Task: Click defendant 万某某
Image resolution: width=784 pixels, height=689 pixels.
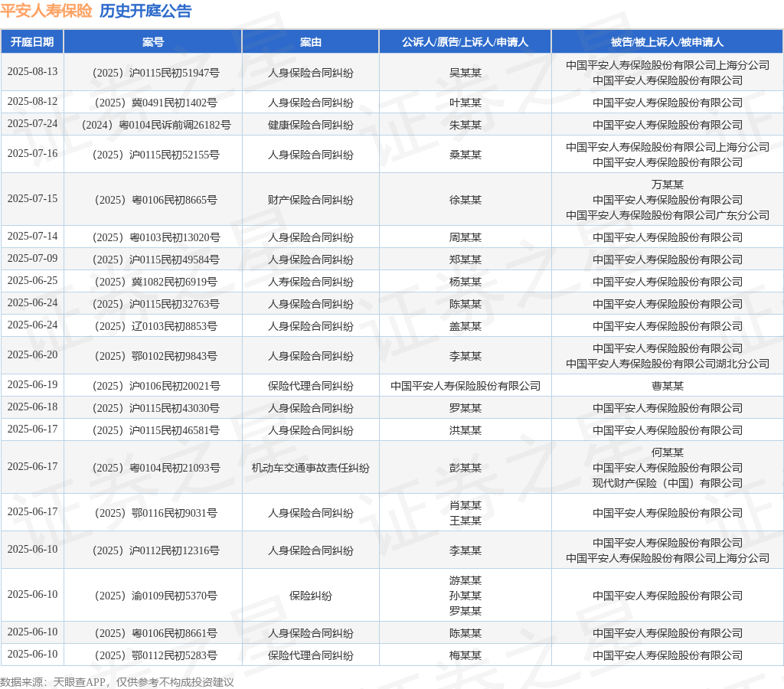Action: tap(667, 184)
